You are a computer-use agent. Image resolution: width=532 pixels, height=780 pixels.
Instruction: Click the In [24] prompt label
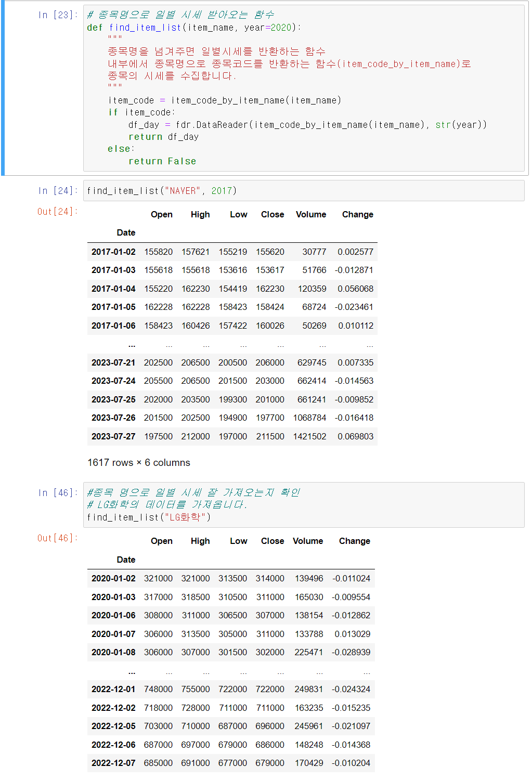click(x=58, y=191)
